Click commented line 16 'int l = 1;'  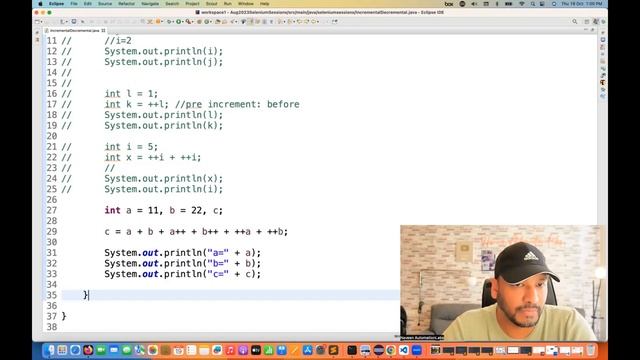coord(131,94)
